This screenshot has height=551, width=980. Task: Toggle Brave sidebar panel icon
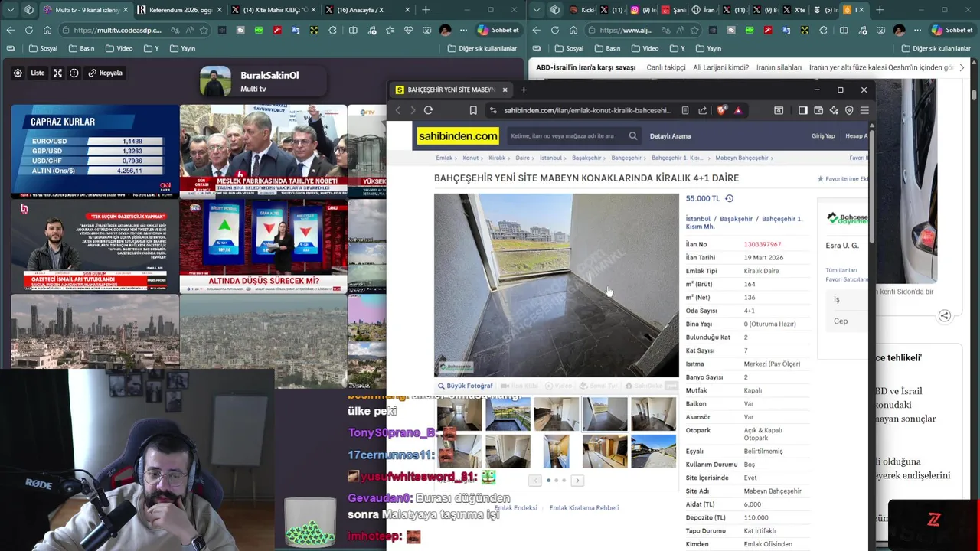coord(802,110)
